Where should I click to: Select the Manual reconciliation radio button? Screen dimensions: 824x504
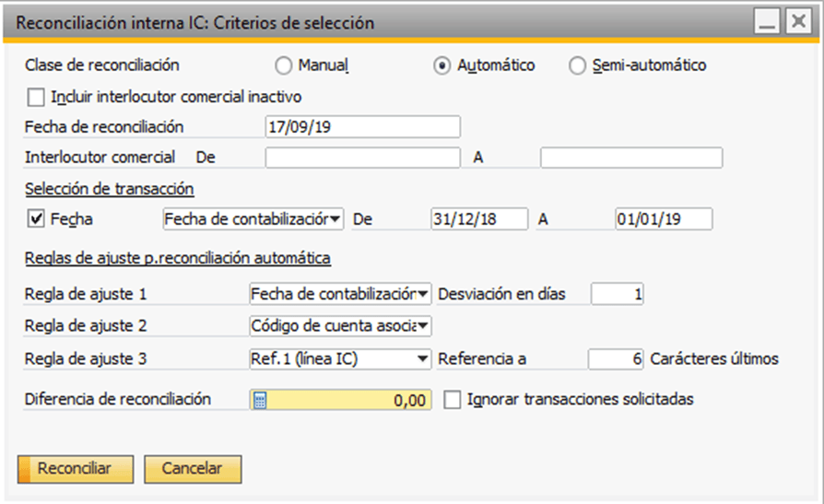[284, 65]
